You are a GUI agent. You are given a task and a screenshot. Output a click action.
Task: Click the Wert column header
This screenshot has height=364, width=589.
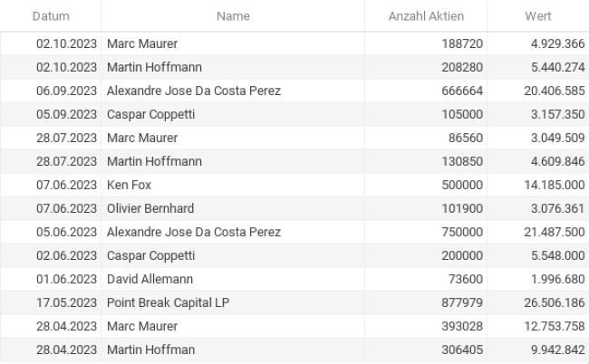coord(538,16)
